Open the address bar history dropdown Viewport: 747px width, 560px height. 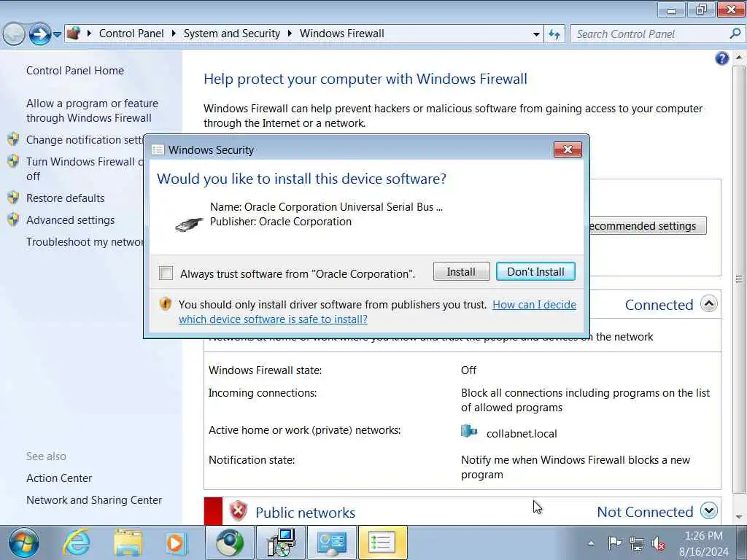(x=536, y=34)
